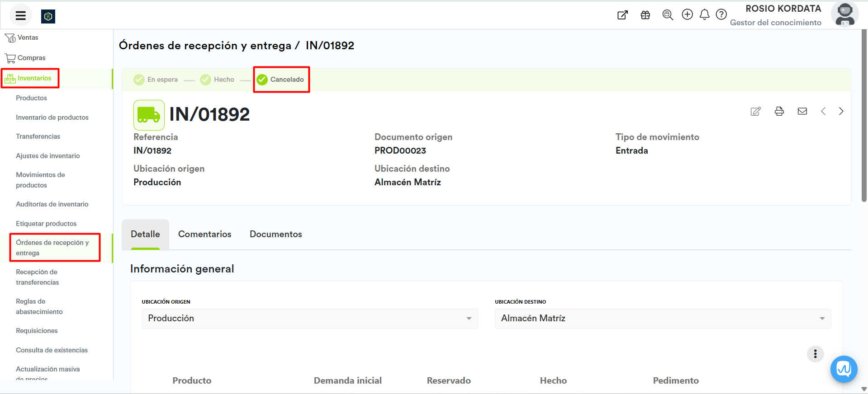Switch to the Comentarios tab

(204, 234)
